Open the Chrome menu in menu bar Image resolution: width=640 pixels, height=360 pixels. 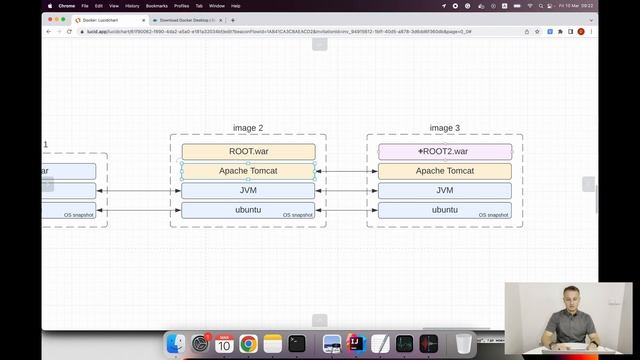pyautogui.click(x=67, y=6)
